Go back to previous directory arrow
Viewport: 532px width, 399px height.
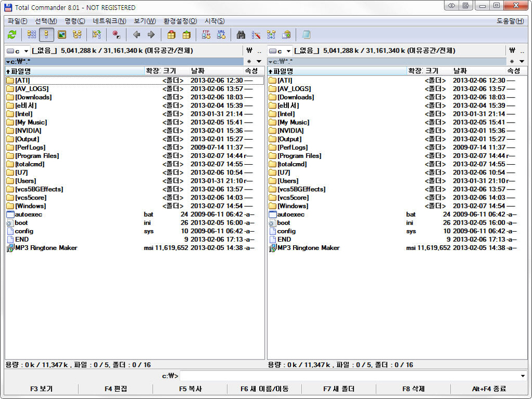137,35
